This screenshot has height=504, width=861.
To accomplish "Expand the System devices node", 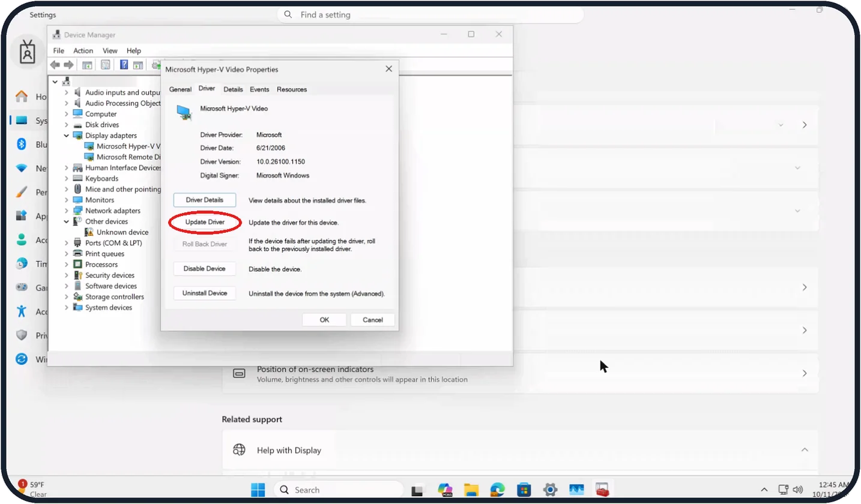I will (67, 307).
